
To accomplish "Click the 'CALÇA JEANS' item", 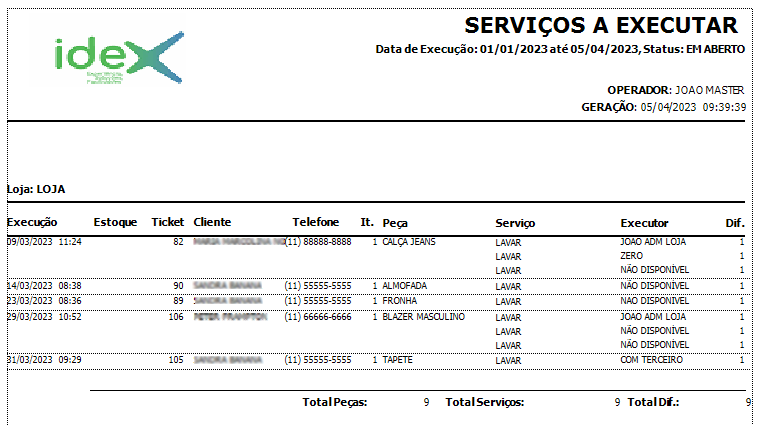I will click(x=409, y=242).
